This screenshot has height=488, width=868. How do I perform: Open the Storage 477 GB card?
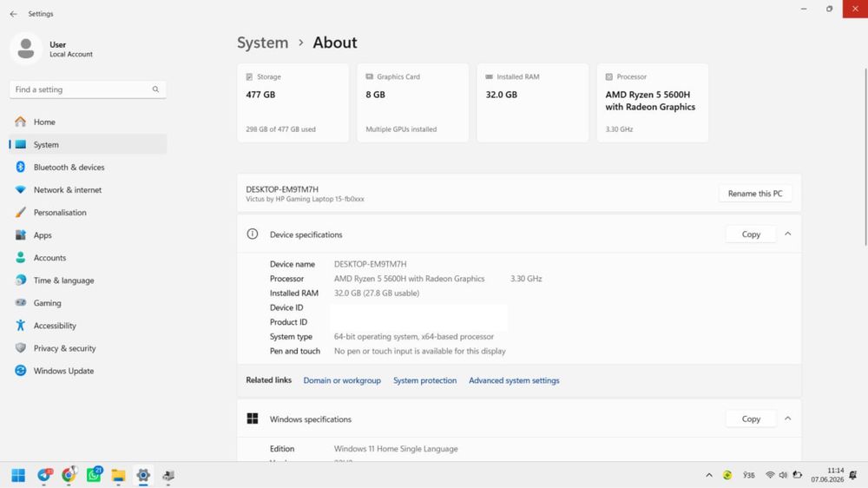[x=293, y=103]
